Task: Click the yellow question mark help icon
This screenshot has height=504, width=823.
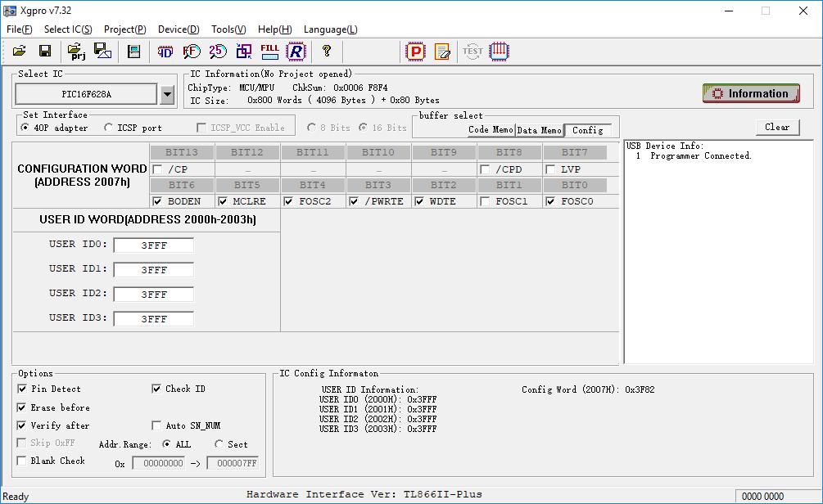Action: [327, 51]
